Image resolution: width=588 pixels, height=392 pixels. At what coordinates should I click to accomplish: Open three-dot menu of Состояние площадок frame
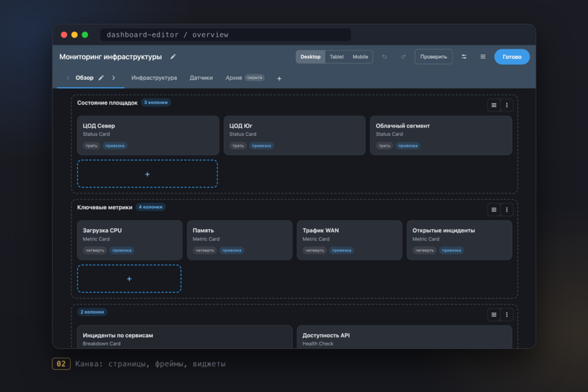tap(506, 105)
